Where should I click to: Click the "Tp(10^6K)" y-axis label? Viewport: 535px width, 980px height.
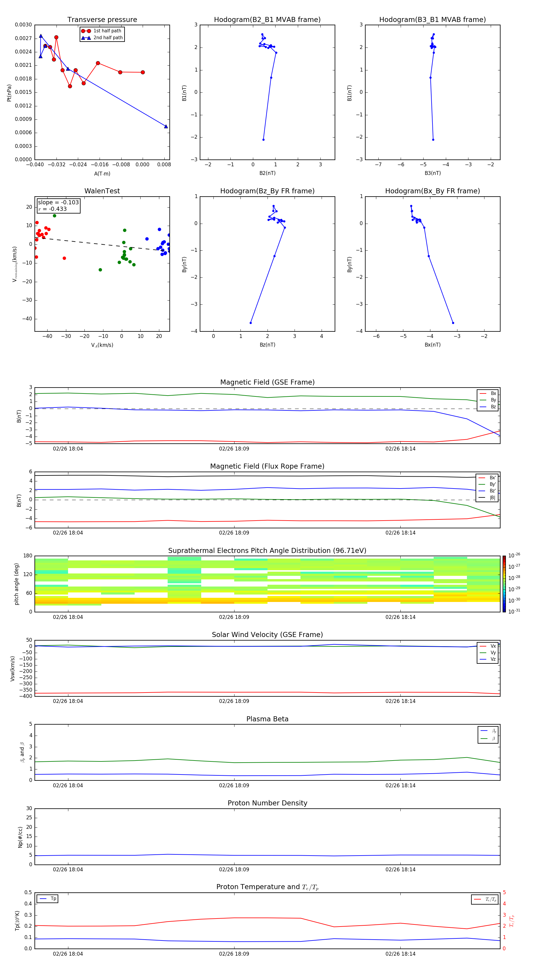(x=17, y=921)
